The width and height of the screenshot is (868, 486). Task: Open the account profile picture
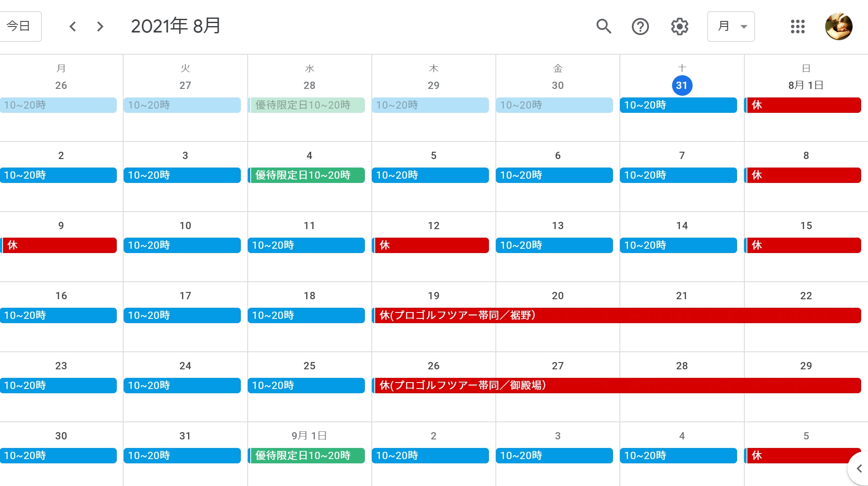(838, 27)
